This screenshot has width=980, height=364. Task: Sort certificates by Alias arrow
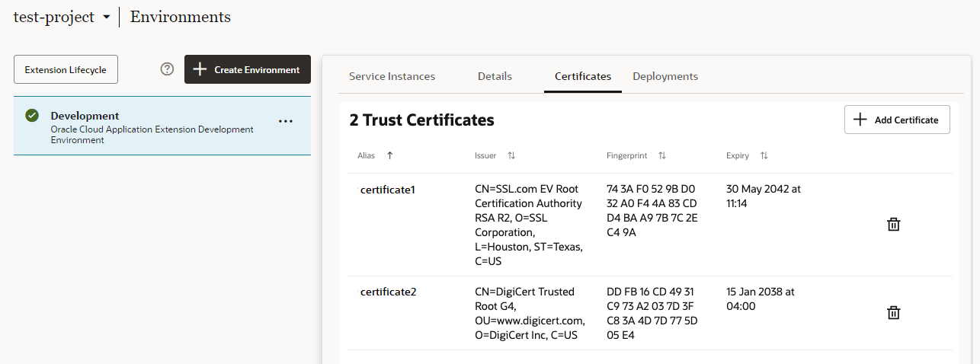390,155
